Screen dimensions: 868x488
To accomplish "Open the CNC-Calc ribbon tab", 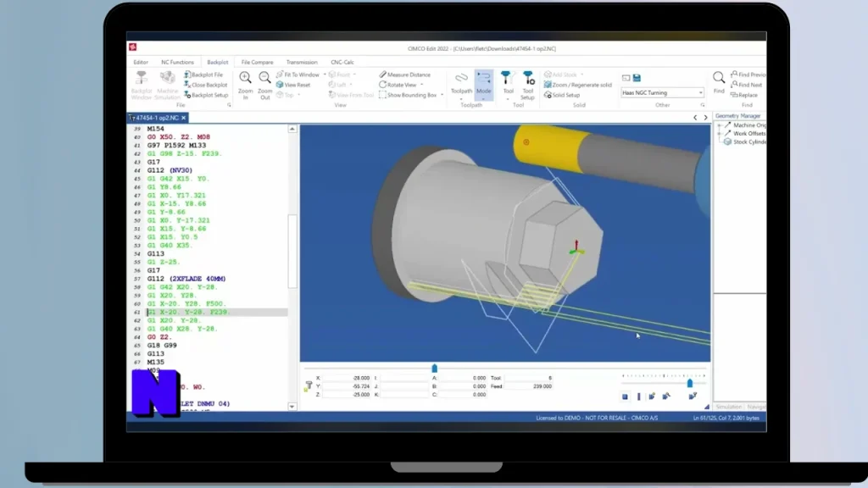I will coord(342,63).
